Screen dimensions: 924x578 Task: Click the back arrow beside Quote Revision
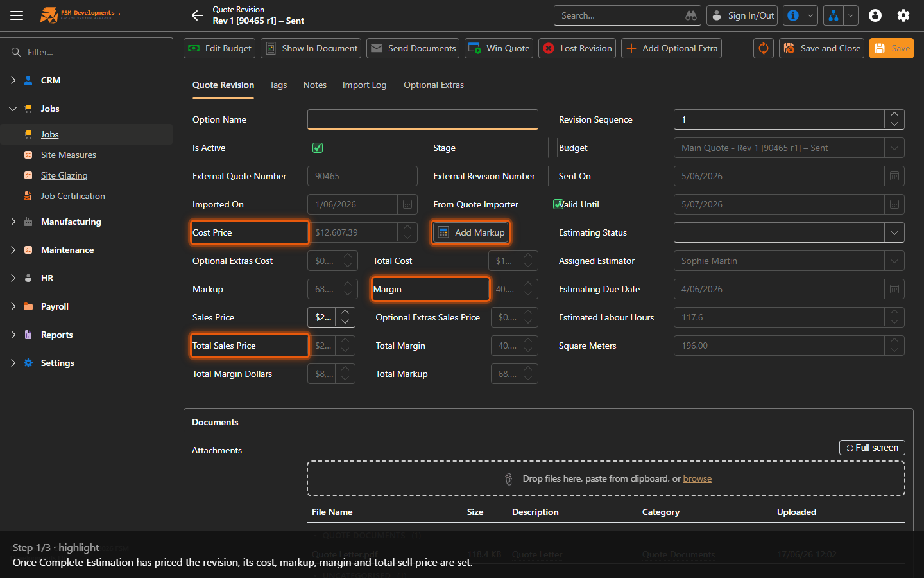(198, 15)
